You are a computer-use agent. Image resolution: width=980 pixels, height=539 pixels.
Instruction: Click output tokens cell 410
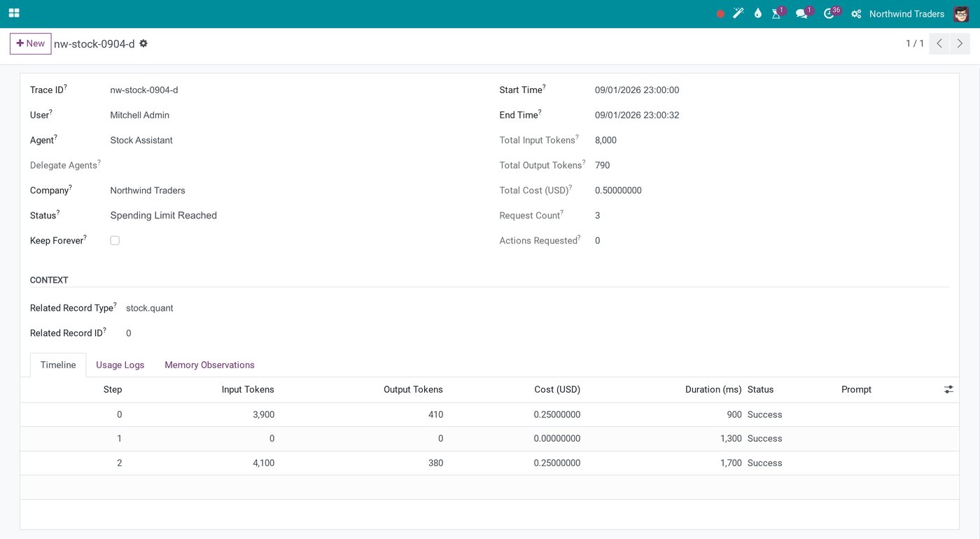(435, 414)
